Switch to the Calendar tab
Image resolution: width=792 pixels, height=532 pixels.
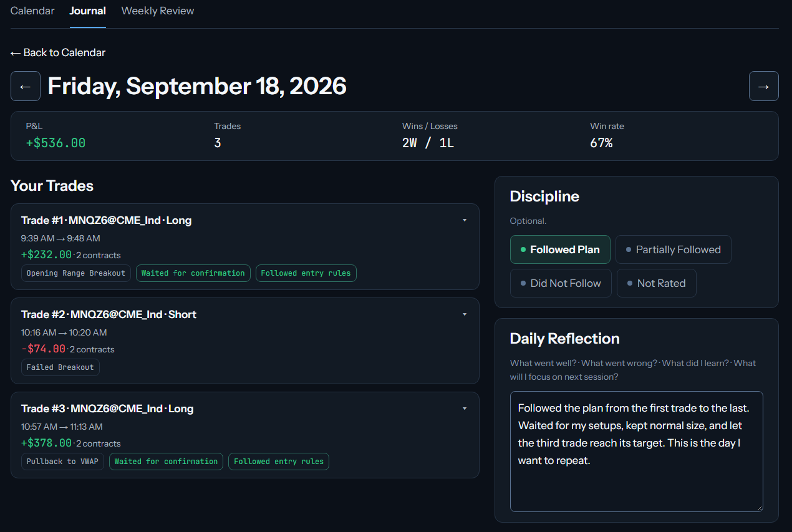(32, 11)
